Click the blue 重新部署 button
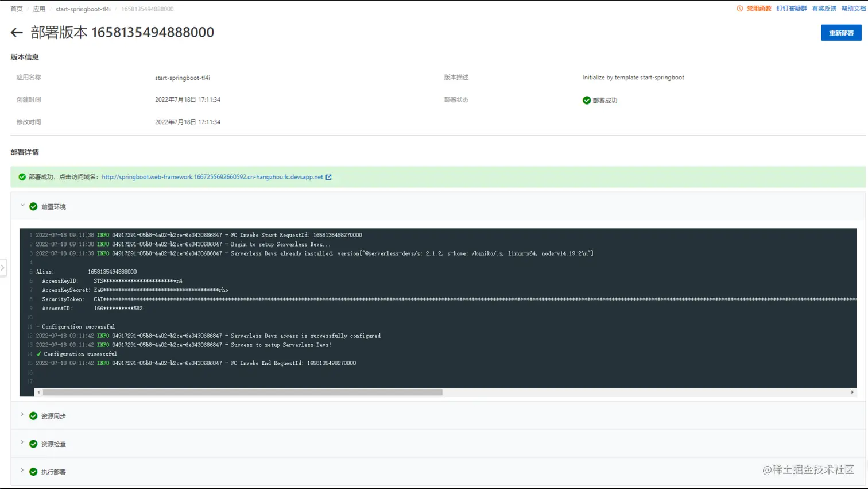868x489 pixels. click(840, 33)
